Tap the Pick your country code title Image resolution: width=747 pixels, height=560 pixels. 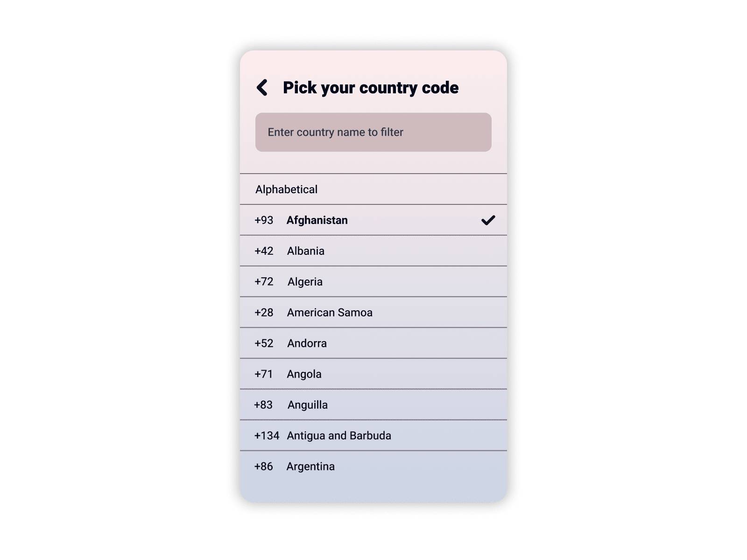coord(370,87)
